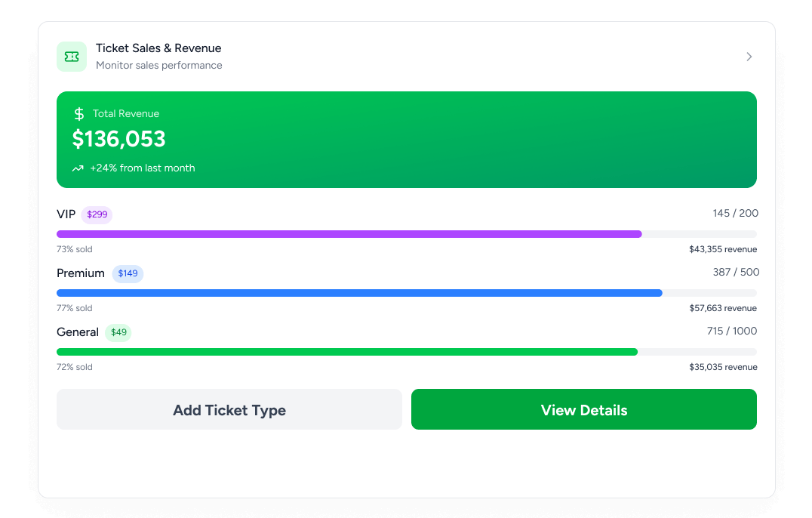Screen dimensions: 812x518
Task: Click the $49 General price badge
Action: click(x=118, y=332)
